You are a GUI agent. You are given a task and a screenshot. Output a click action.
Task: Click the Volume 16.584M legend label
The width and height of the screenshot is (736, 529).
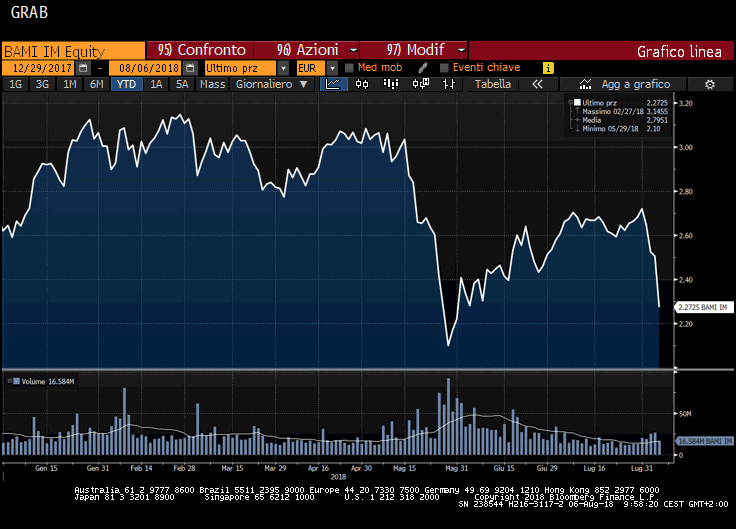[x=47, y=382]
